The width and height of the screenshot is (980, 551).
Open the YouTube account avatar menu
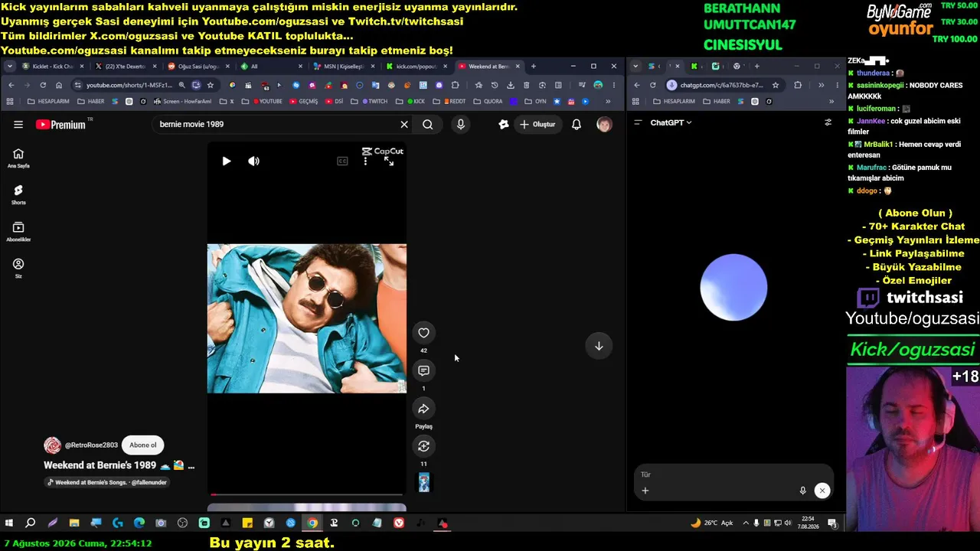(x=604, y=124)
